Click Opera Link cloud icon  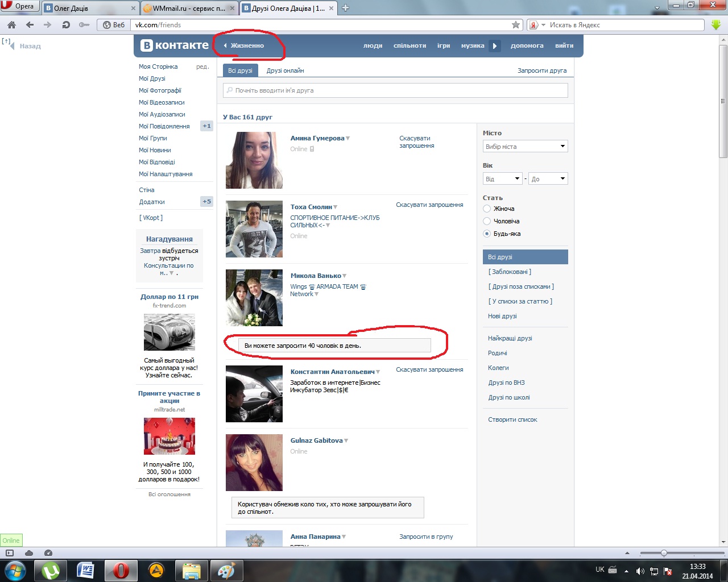[x=29, y=553]
